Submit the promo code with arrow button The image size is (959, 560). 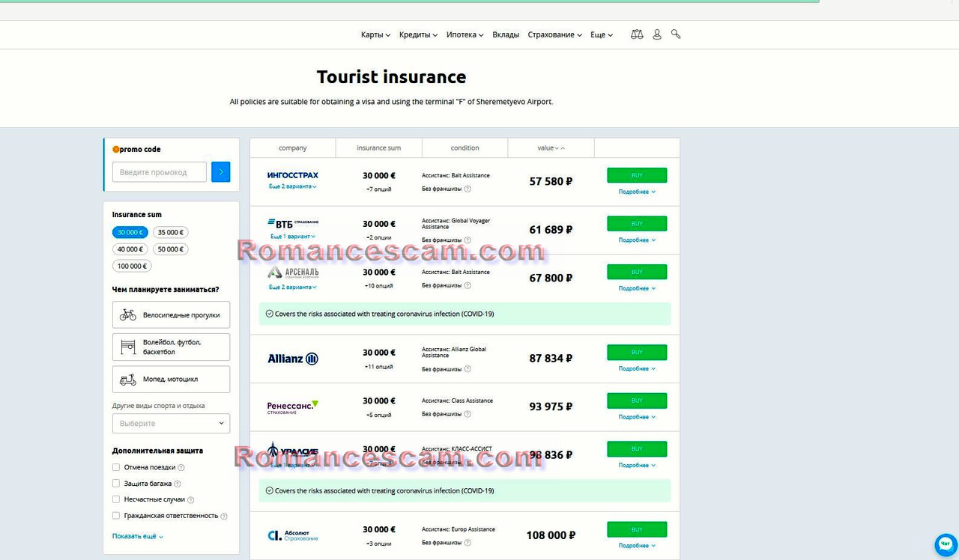pyautogui.click(x=221, y=172)
